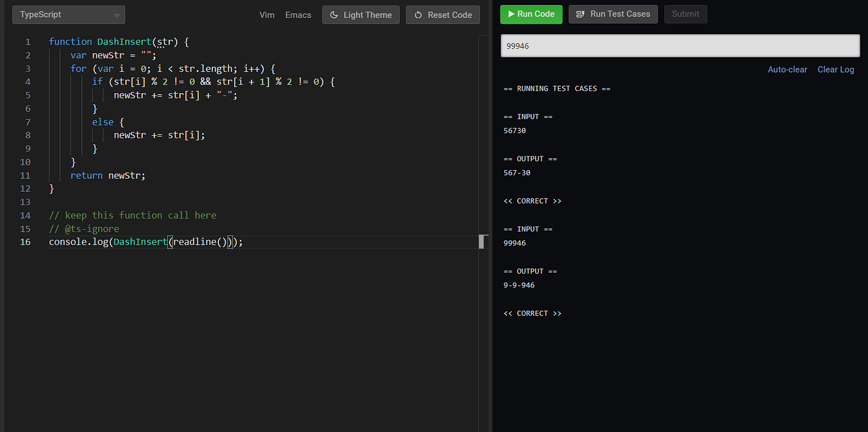Click the Run Test Cases button
Viewport: 868px width, 432px height.
pyautogui.click(x=613, y=14)
